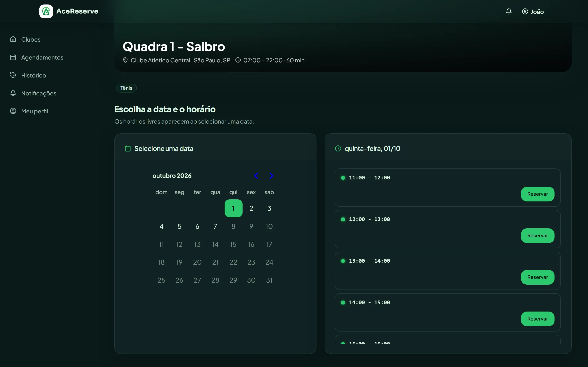Click the Notificações bell icon in sidebar
Viewport: 588px width, 367px height.
(13, 93)
